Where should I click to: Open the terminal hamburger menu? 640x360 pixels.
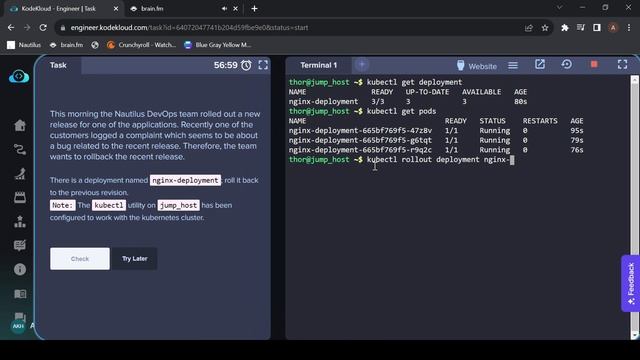[x=513, y=65]
